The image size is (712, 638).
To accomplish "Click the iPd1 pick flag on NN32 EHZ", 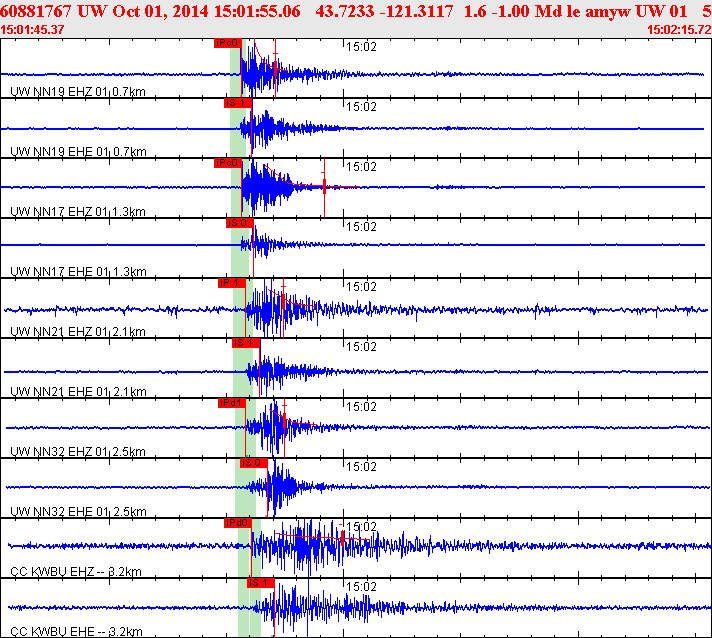I will (232, 403).
